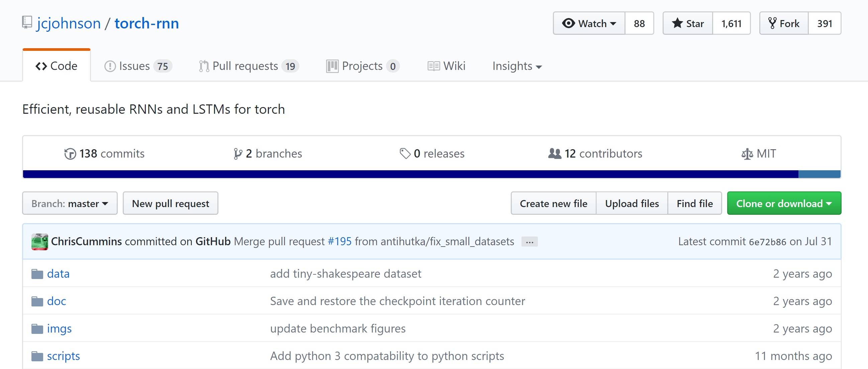This screenshot has width=868, height=369.
Task: Open pull request #195 link
Action: pos(340,242)
